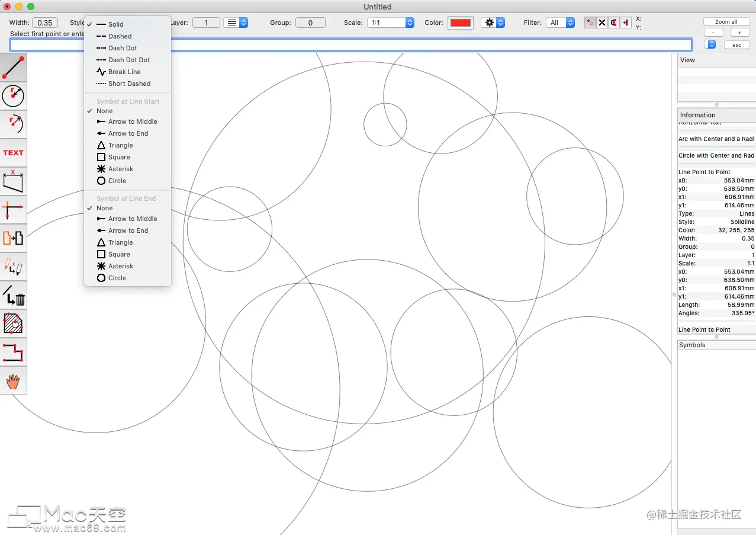Select the Arc with radius tool
756x535 pixels.
tap(13, 124)
